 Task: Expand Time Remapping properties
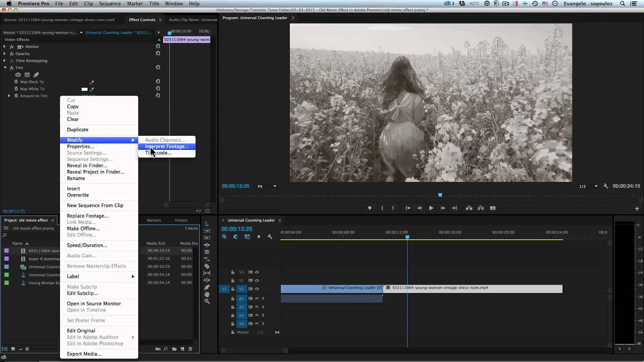5,61
